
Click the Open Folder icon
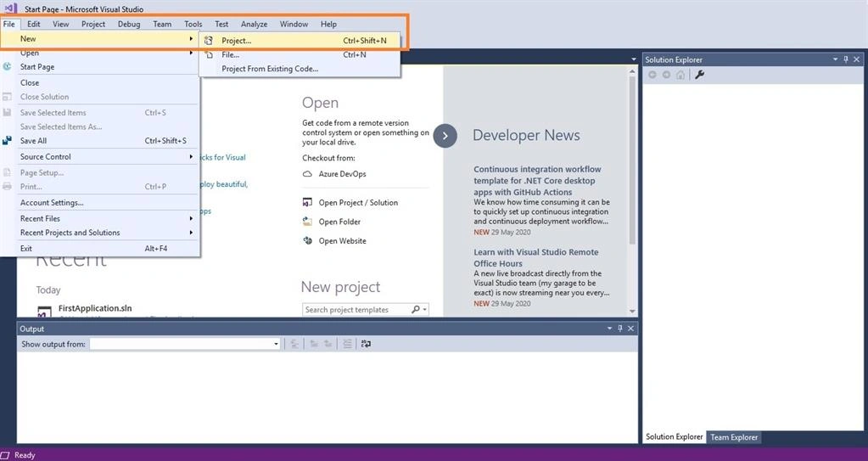[307, 222]
